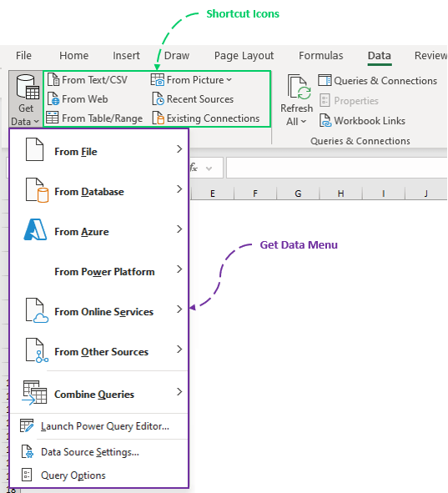Click the Workbook Links label

point(370,121)
